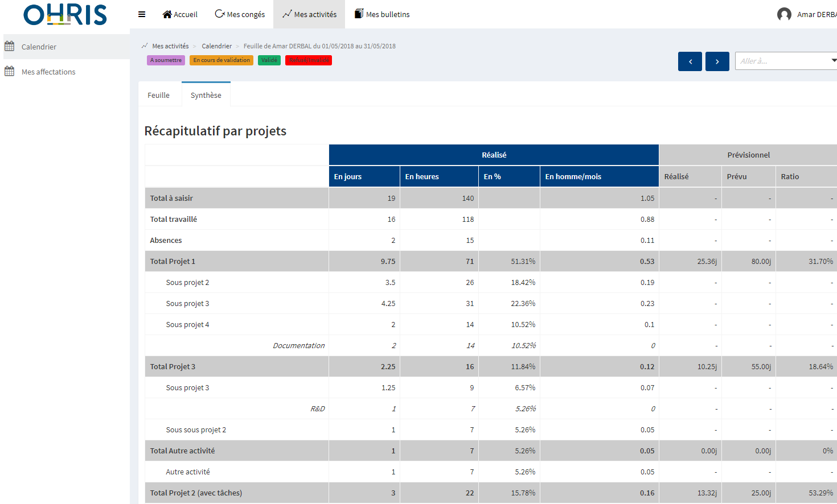Click Mes activités breadcrumb link
Image resolution: width=837 pixels, height=504 pixels.
tap(170, 46)
